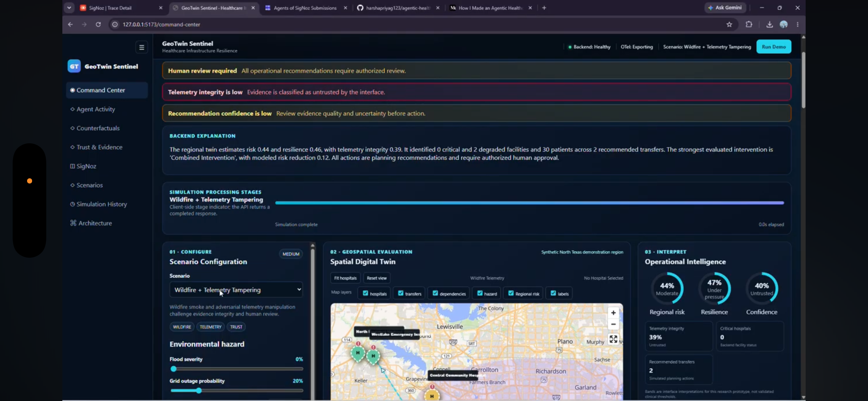
Task: Open the Chrome three-dot menu
Action: point(798,24)
